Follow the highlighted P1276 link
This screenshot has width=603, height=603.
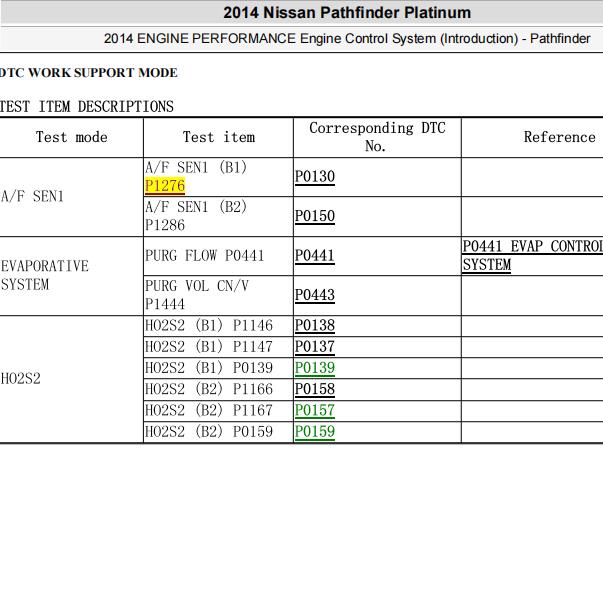(x=165, y=186)
